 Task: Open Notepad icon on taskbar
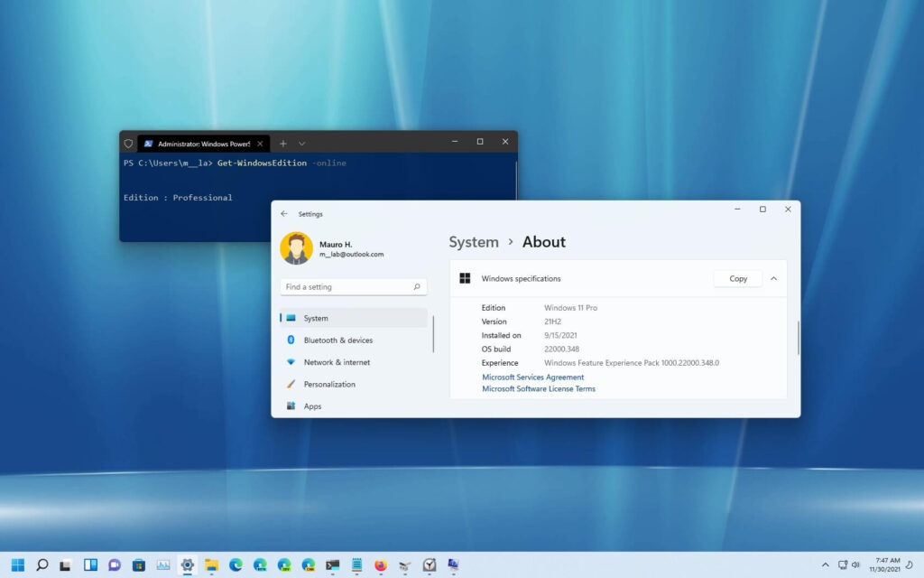[356, 565]
